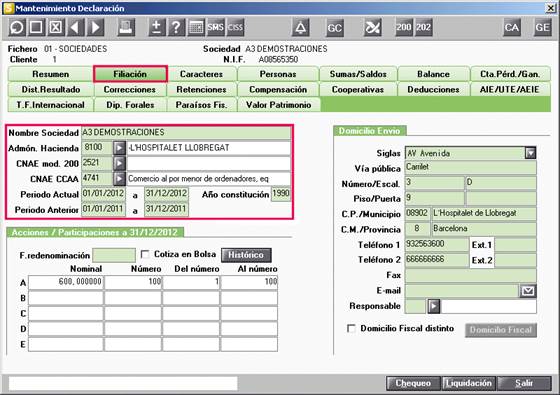Open the Personas tab
This screenshot has height=395, width=560.
coord(278,74)
